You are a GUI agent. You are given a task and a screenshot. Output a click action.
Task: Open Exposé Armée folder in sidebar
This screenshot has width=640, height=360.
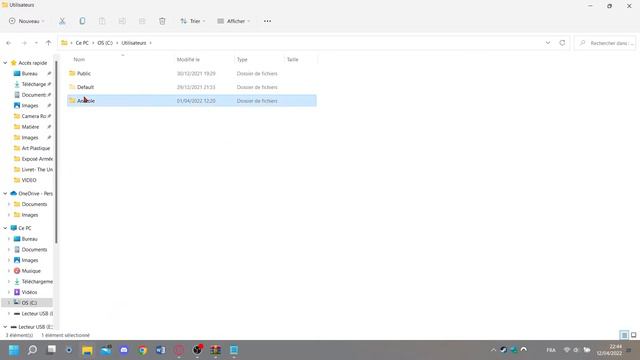pos(33,159)
